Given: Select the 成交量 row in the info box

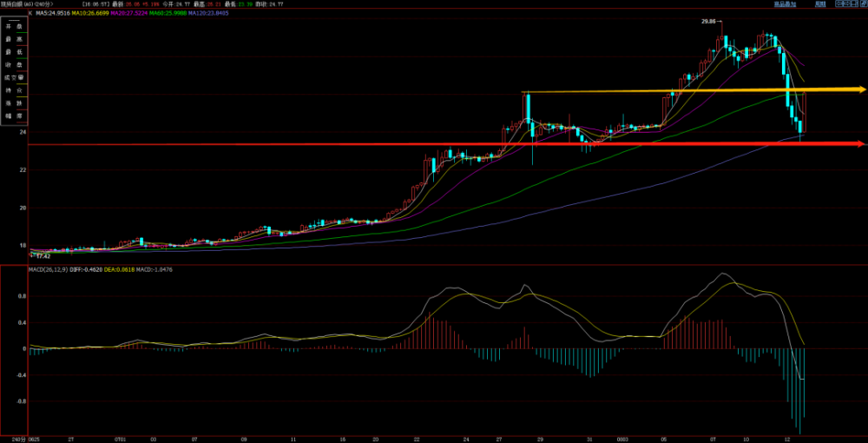Looking at the screenshot, I should pos(15,77).
